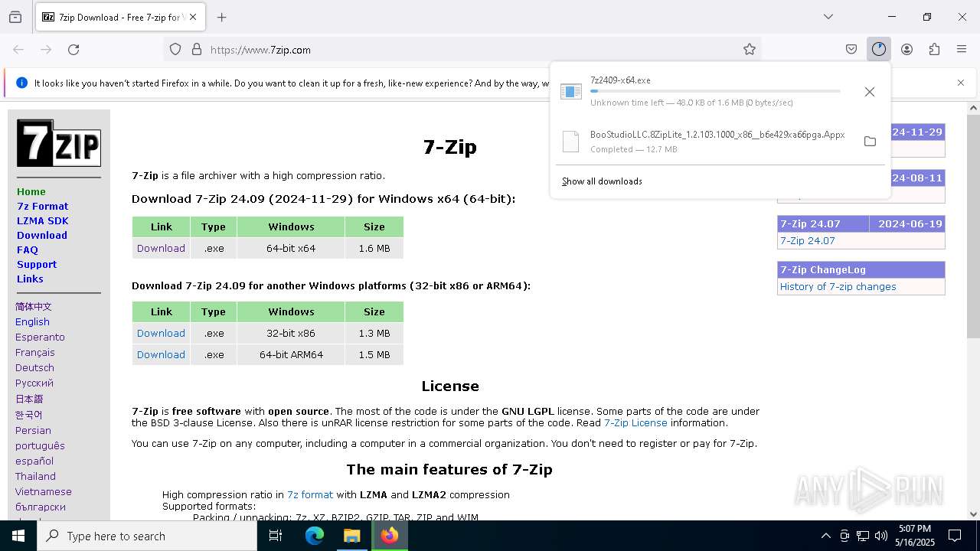Select the 7z2409-x64.exe download entry
Image resolution: width=980 pixels, height=551 pixels.
pyautogui.click(x=704, y=91)
